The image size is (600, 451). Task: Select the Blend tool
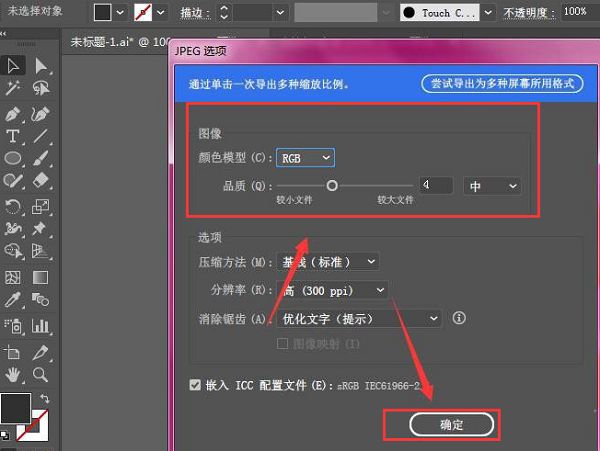tap(41, 300)
